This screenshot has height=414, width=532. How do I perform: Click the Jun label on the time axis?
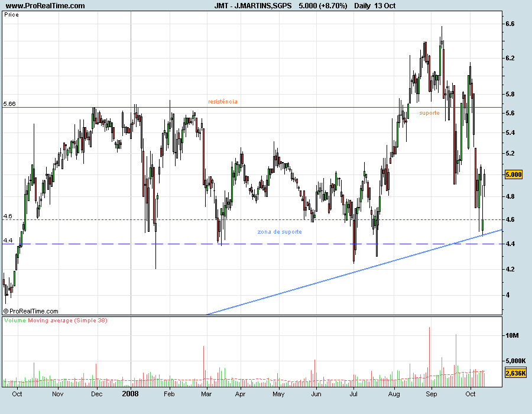coord(316,394)
